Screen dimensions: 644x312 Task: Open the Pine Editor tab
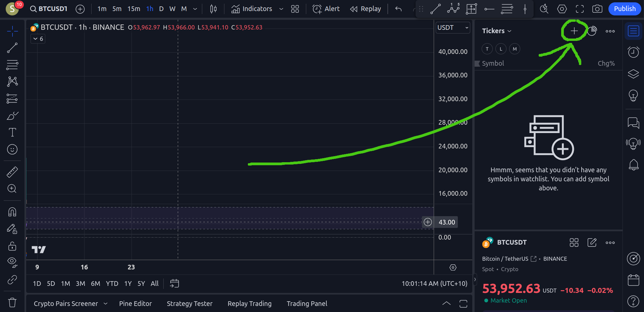pos(136,304)
